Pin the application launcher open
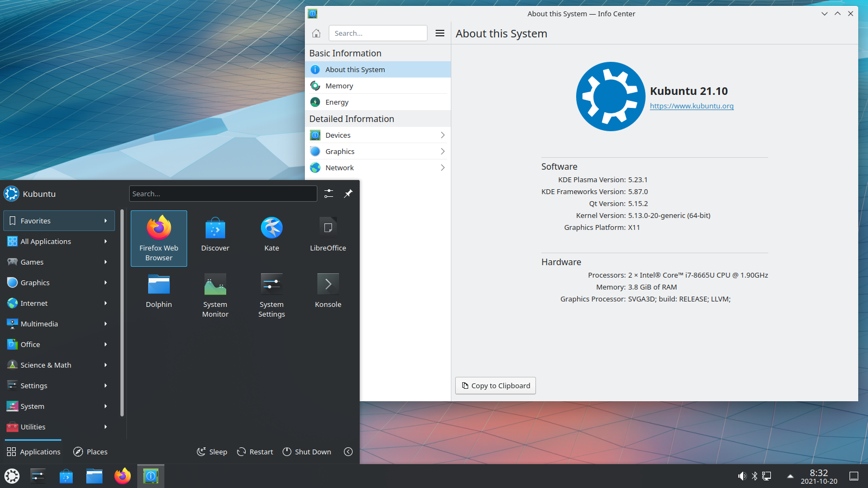 (x=348, y=194)
